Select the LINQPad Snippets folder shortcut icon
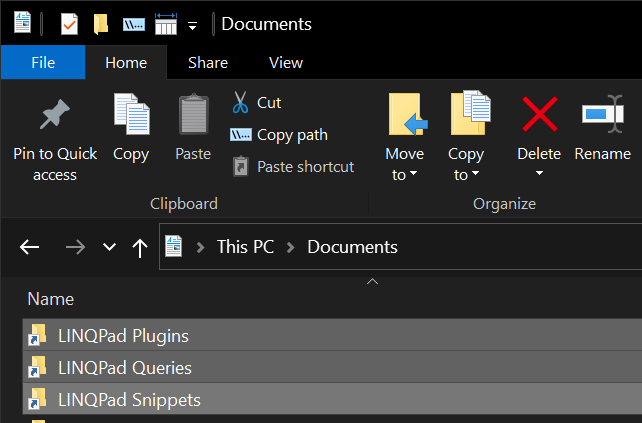 (37, 398)
